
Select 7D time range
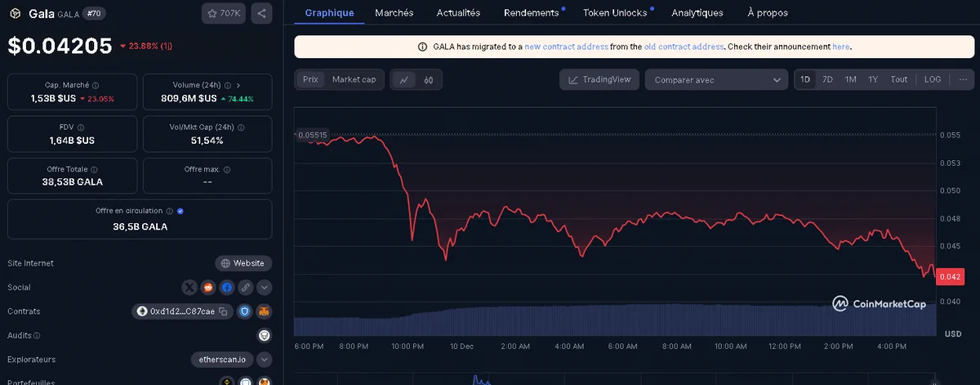[x=827, y=79]
